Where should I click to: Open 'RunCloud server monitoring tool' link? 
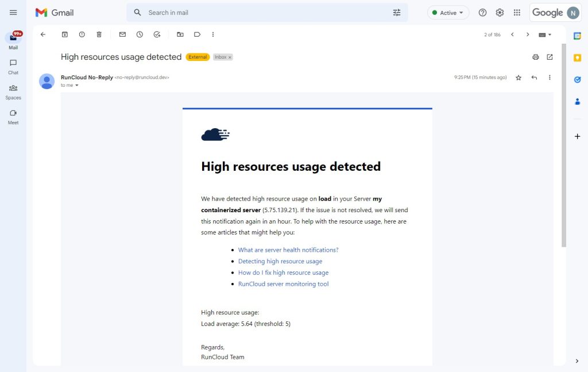[283, 284]
